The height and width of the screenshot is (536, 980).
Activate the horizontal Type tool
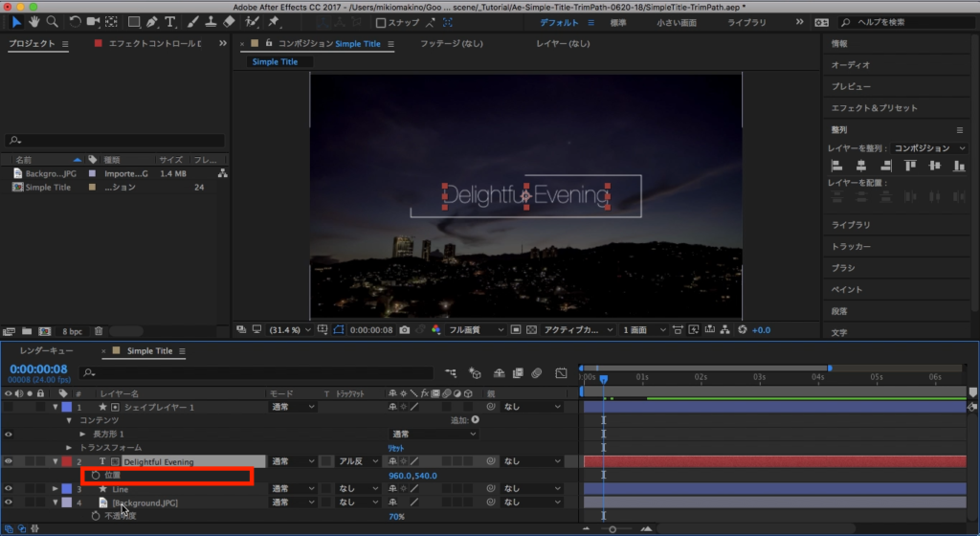point(169,21)
